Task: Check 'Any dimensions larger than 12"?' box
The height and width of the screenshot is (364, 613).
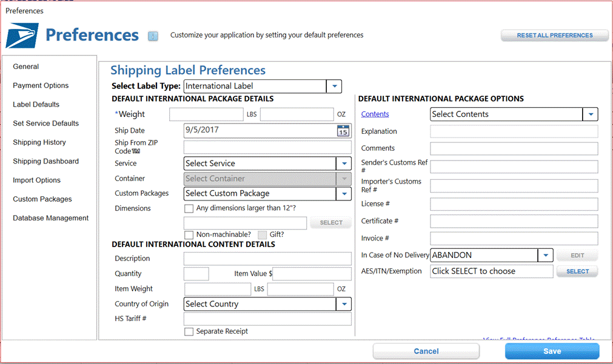Action: click(189, 208)
